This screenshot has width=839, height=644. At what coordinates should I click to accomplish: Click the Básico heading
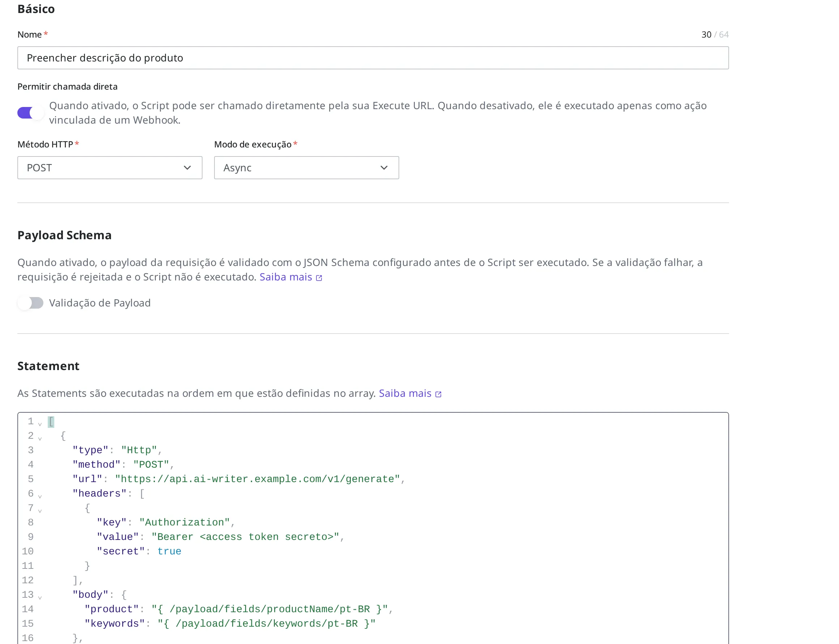point(36,9)
